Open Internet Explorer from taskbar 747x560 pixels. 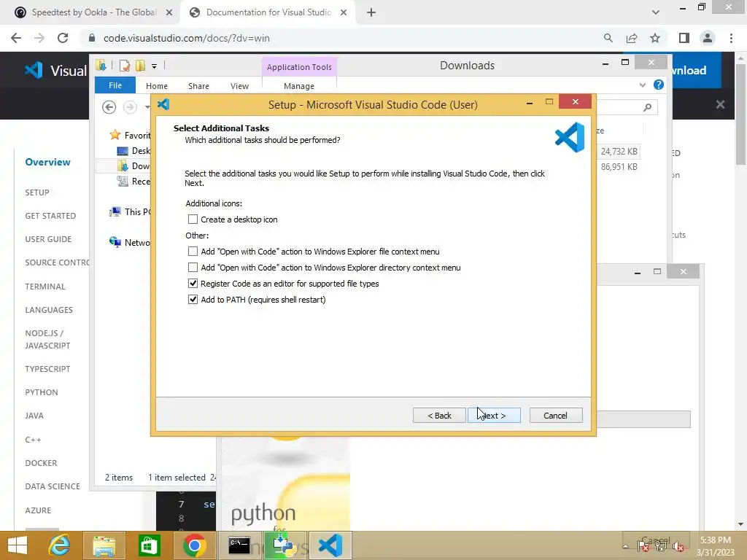click(x=60, y=545)
